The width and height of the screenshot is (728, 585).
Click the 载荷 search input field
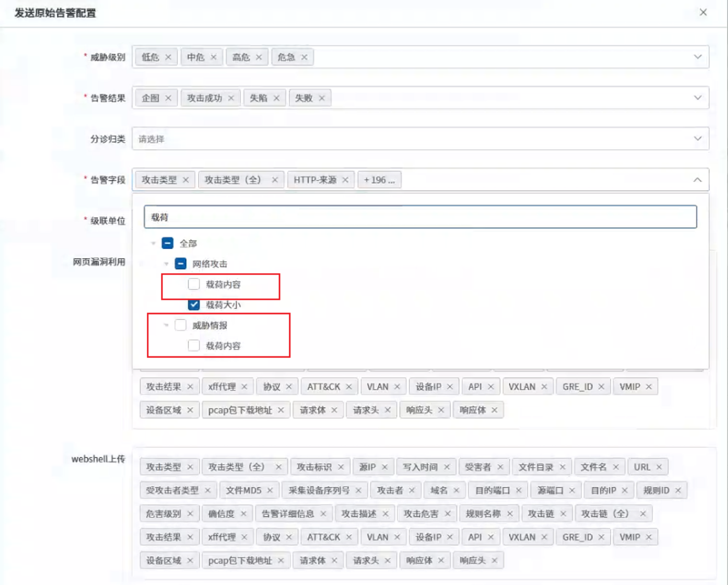coord(420,217)
